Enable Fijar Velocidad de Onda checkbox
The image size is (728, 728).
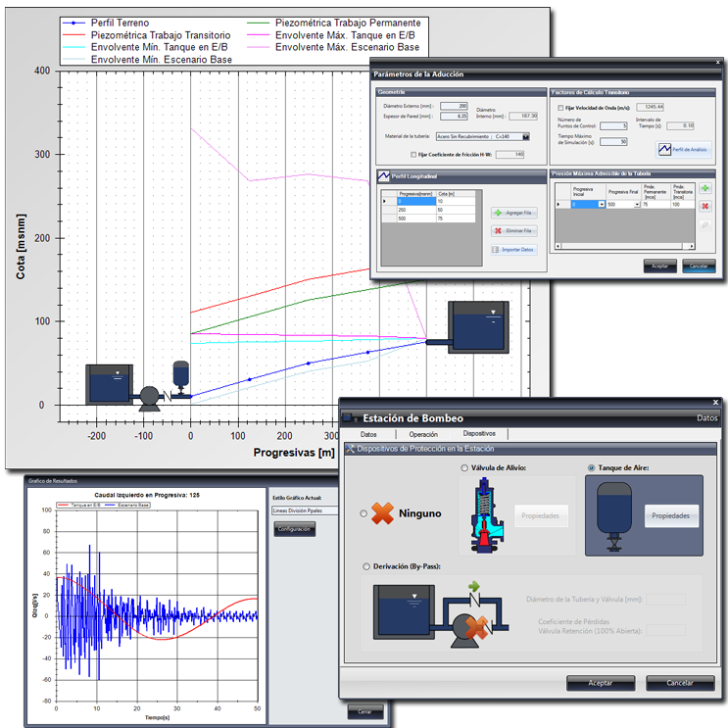coord(560,108)
